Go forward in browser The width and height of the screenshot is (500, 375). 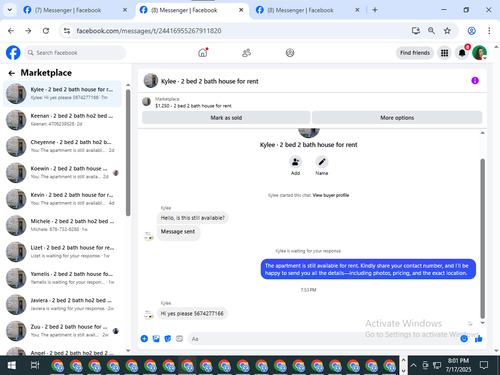28,31
